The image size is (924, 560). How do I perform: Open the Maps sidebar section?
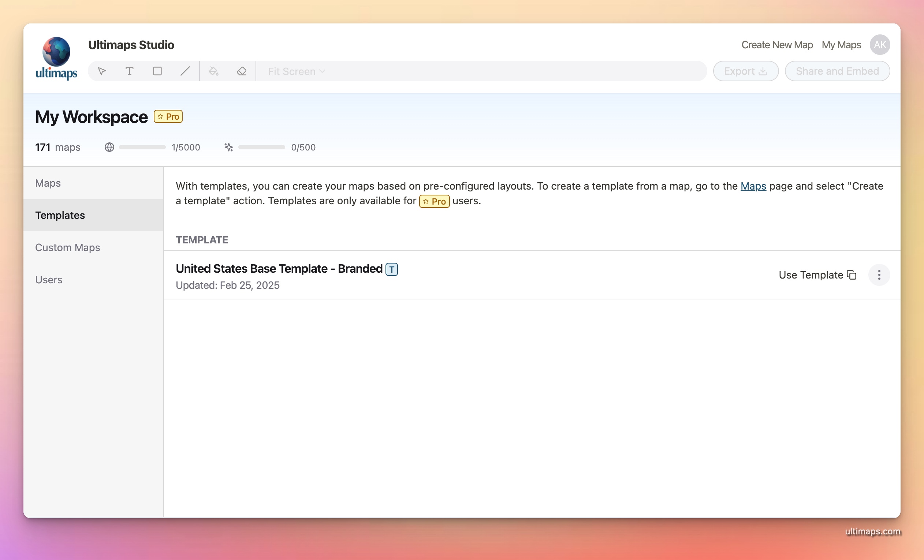pos(48,183)
